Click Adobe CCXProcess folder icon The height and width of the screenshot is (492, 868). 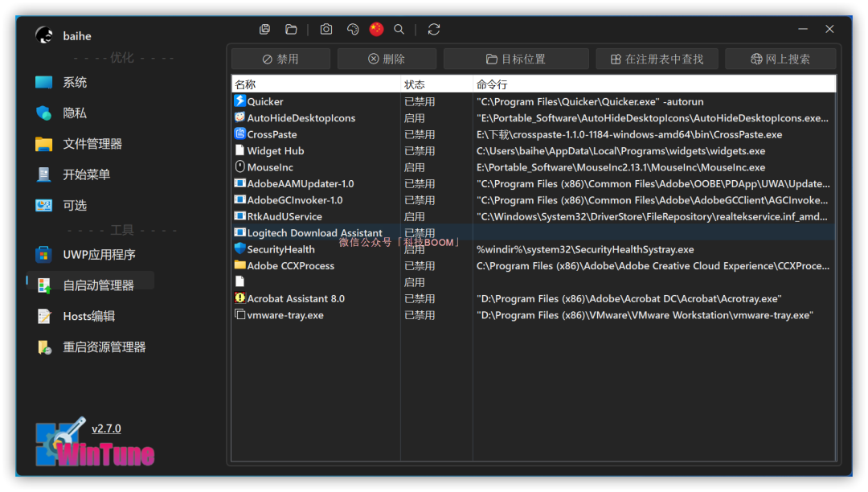240,265
